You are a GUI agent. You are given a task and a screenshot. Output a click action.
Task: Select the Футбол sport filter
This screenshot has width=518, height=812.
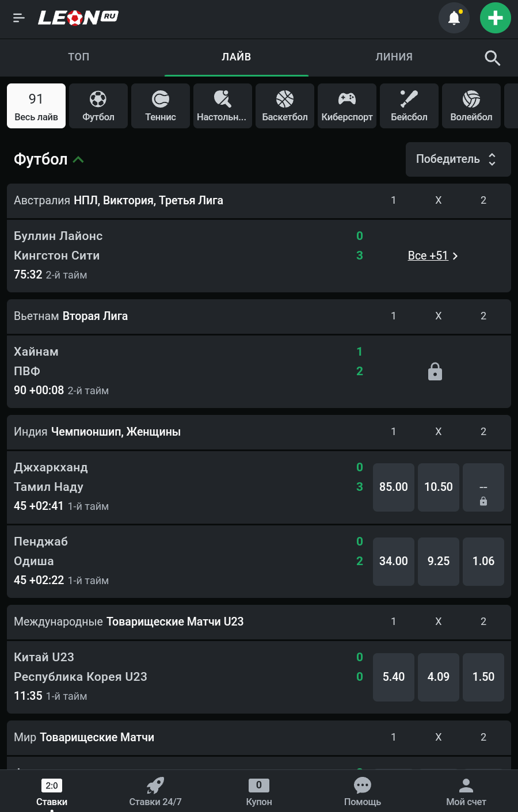(98, 106)
